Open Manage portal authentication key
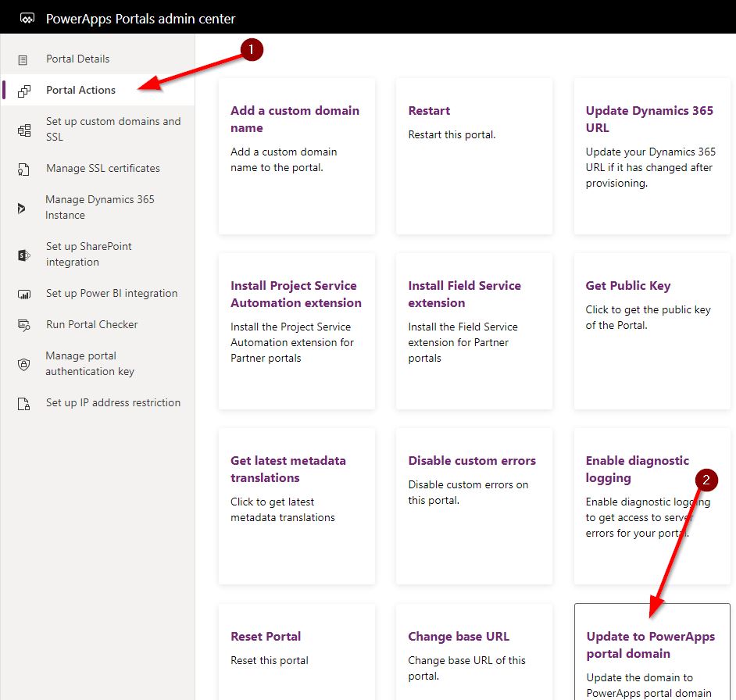This screenshot has width=736, height=700. tap(98, 363)
